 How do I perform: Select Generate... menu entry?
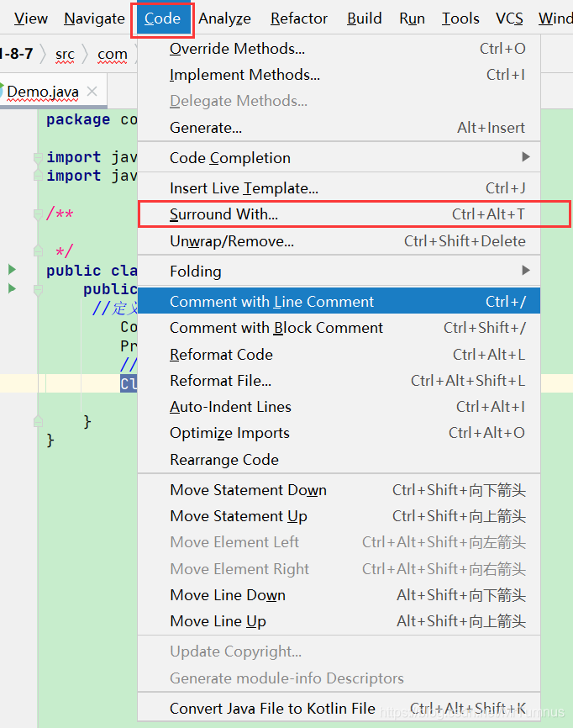[339, 128]
